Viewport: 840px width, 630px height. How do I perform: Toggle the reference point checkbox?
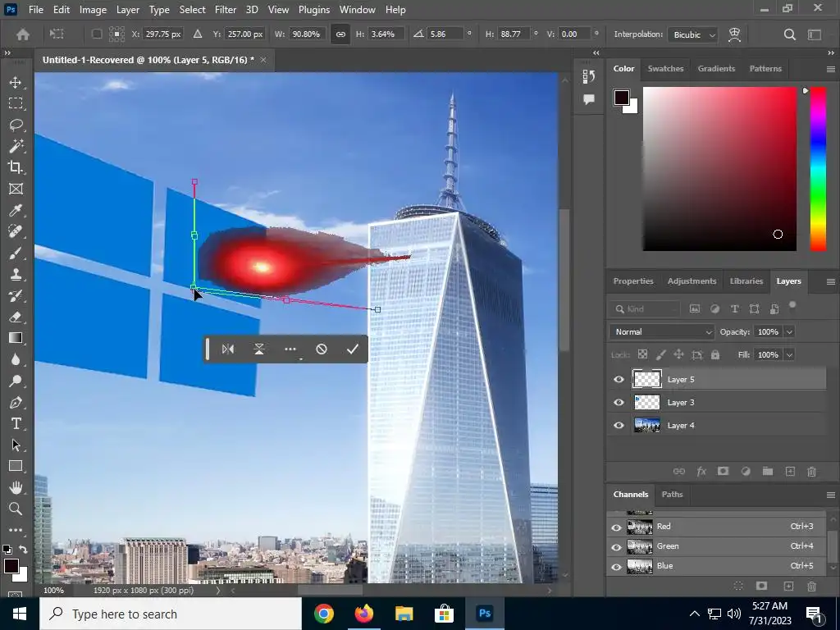click(97, 34)
